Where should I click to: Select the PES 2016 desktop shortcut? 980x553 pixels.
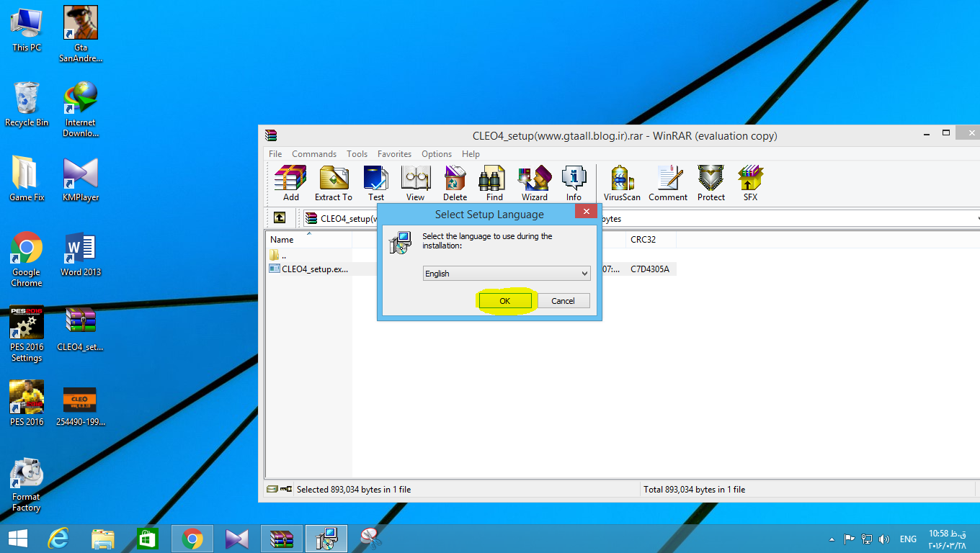tap(27, 403)
